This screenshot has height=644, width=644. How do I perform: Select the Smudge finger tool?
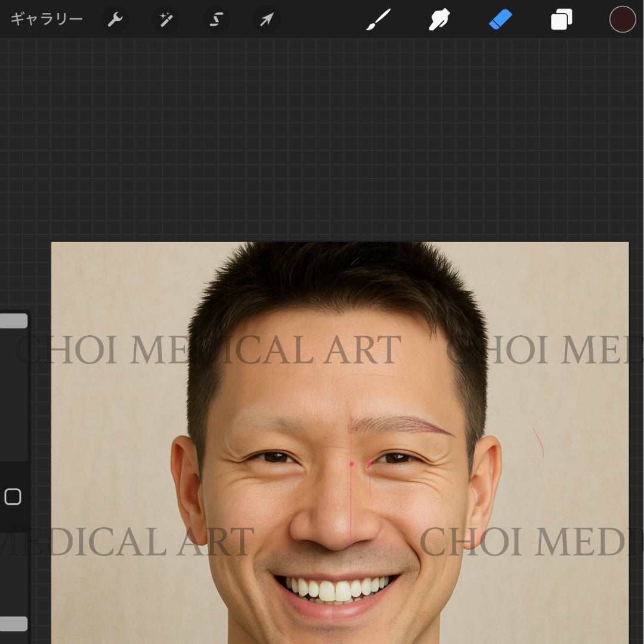(x=439, y=19)
